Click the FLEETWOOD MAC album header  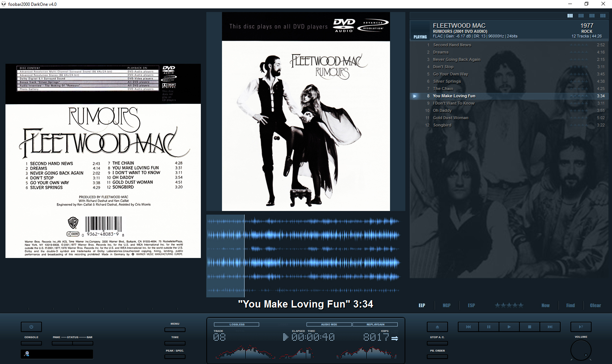(509, 30)
